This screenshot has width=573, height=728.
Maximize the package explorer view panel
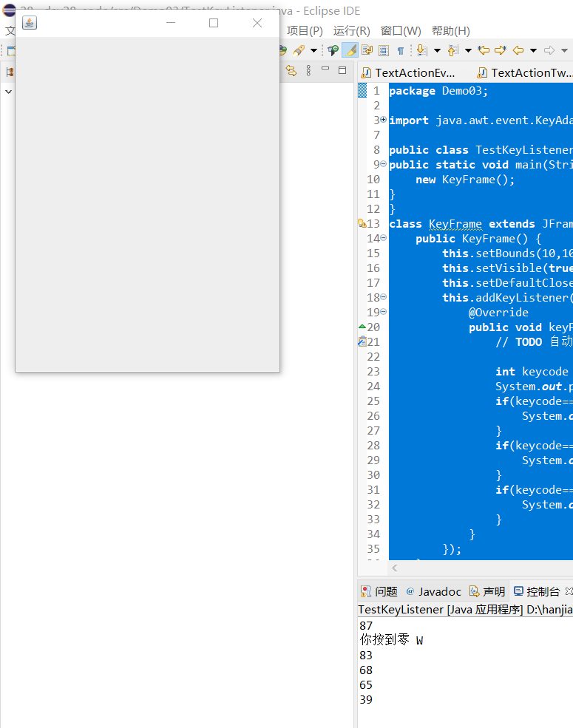342,70
